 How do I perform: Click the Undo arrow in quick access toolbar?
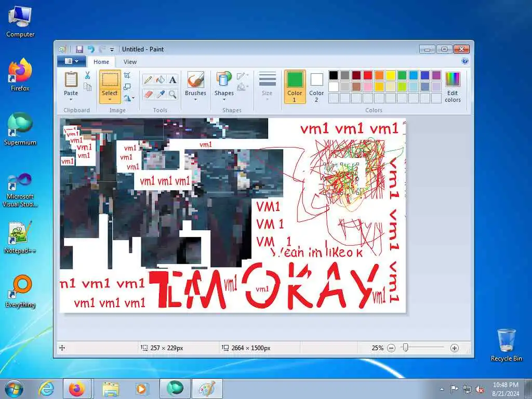coord(91,49)
